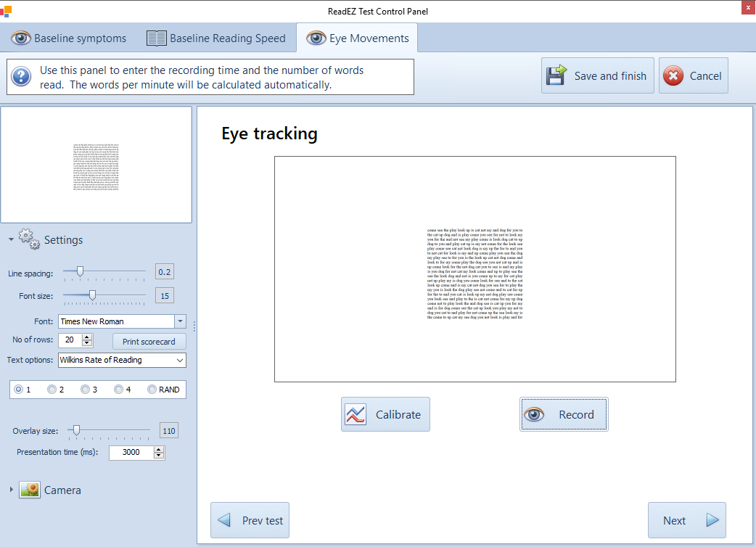
Task: Click the blue help question mark icon
Action: [x=21, y=76]
